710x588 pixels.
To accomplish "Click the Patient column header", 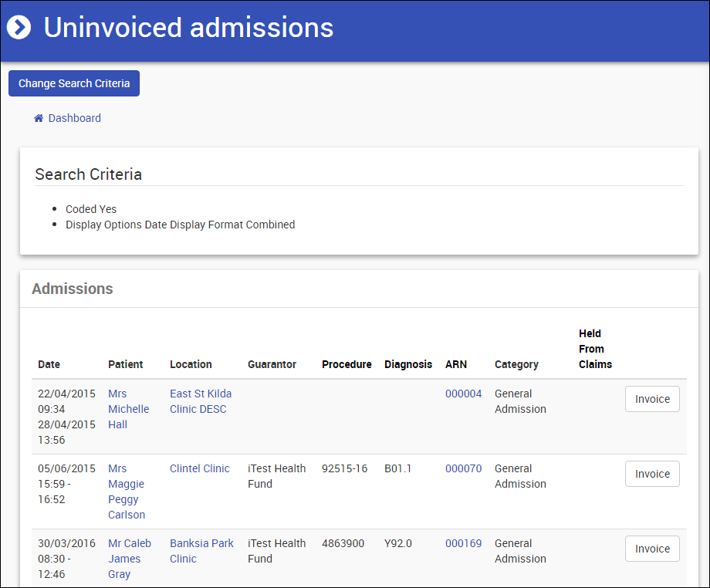I will (126, 364).
